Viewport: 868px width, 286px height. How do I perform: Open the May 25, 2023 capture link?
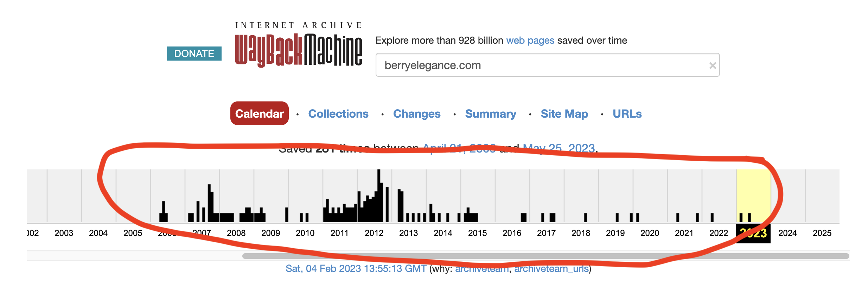559,148
